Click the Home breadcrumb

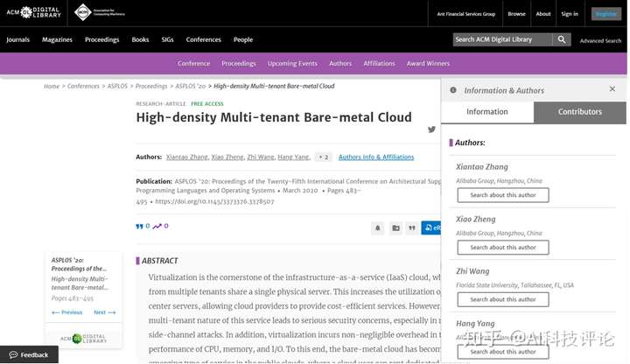52,86
